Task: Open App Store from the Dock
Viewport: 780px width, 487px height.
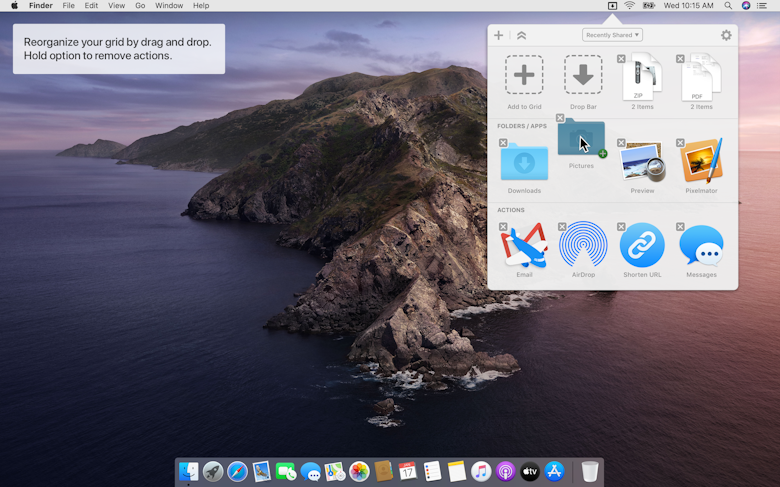Action: point(554,471)
